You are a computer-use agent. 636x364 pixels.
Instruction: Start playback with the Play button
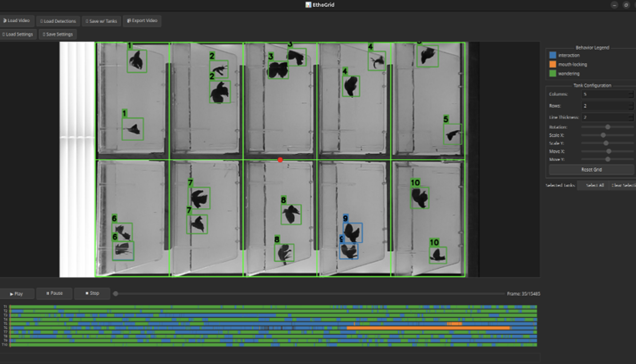[x=17, y=293]
